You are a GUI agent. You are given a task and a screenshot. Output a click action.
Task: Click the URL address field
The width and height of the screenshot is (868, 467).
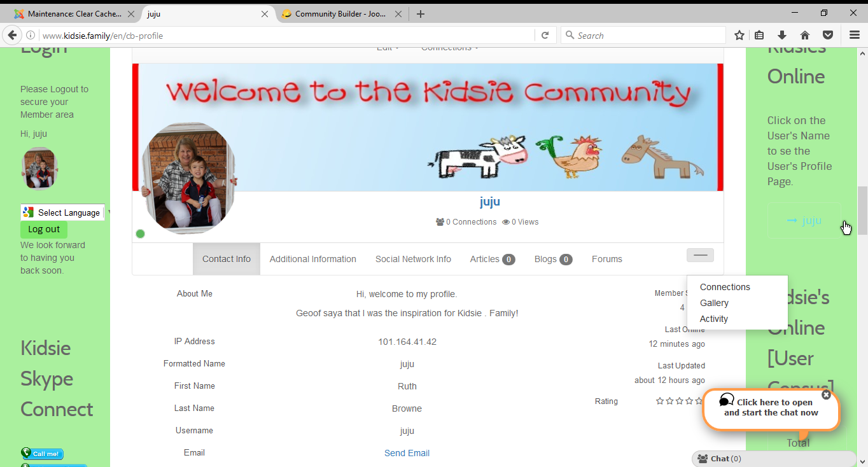pyautogui.click(x=286, y=36)
